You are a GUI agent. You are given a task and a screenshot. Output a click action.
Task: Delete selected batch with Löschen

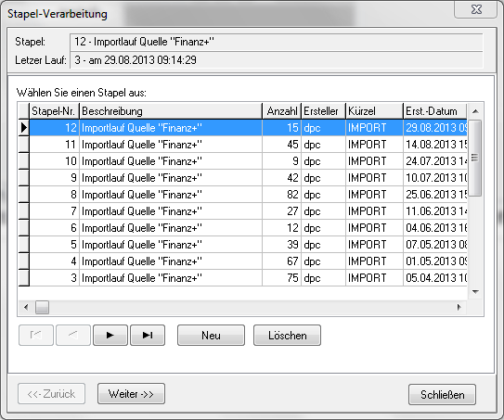[x=288, y=336]
